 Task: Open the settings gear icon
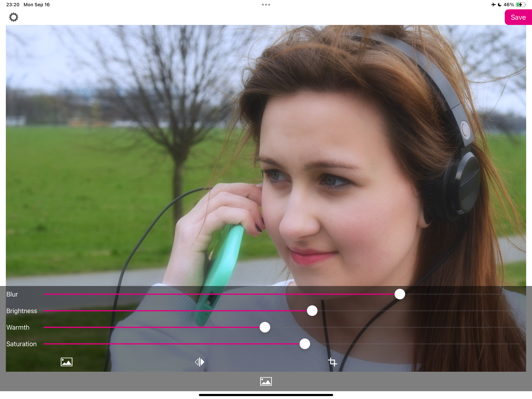pos(13,17)
